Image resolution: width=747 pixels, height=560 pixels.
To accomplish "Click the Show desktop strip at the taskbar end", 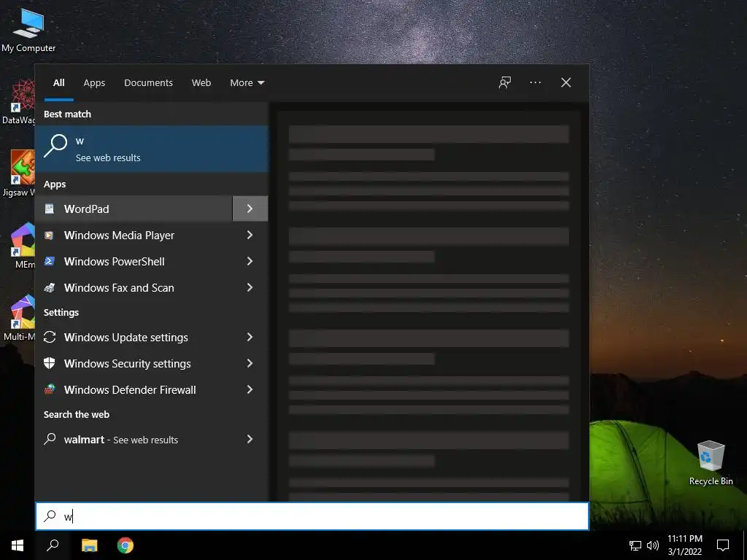I will pyautogui.click(x=745, y=545).
